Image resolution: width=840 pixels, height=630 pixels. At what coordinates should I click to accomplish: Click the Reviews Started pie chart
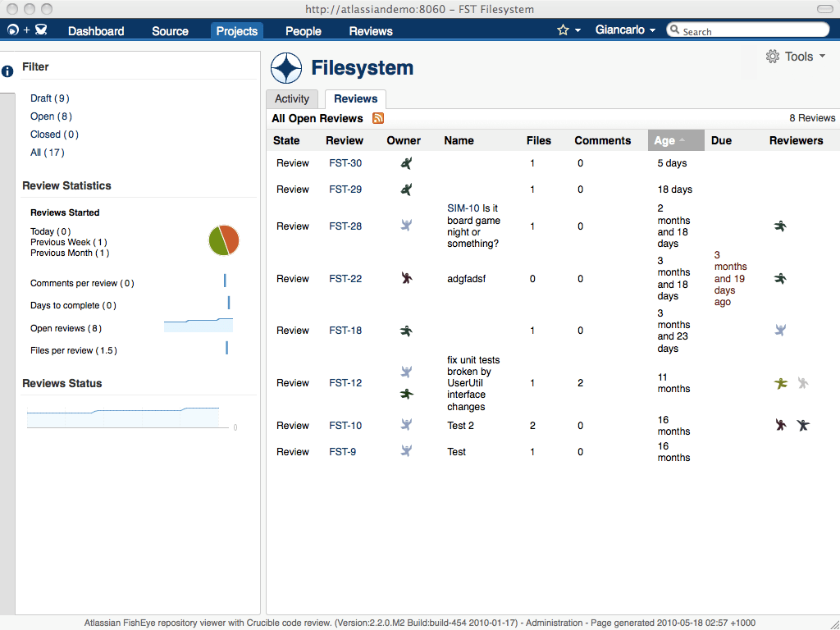pos(223,240)
